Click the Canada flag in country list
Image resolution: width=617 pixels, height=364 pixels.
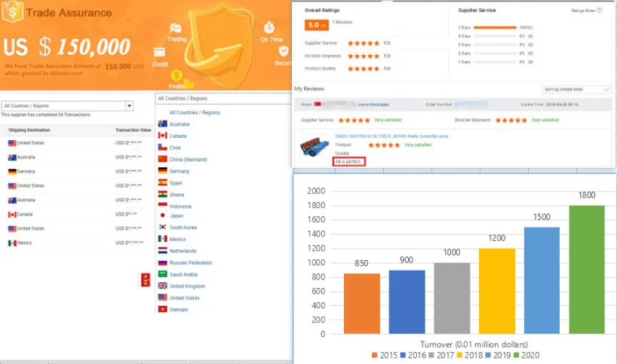(162, 136)
